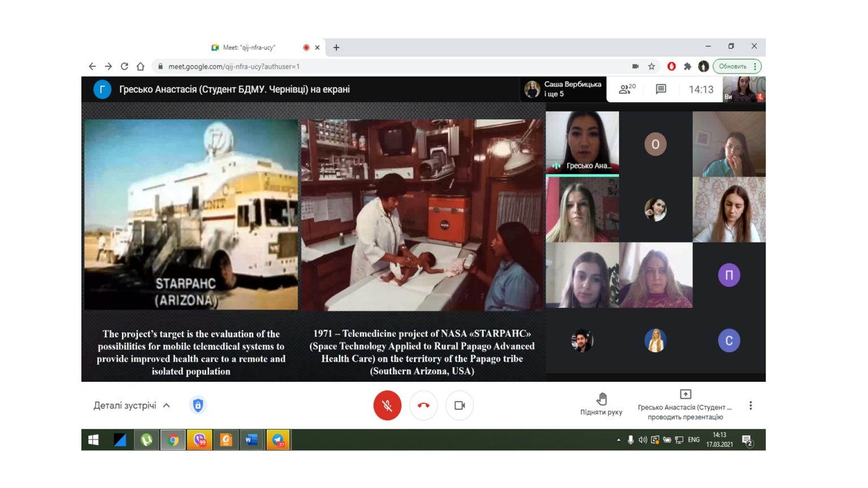Click Підняти руку raise hand
This screenshot has width=868, height=488.
click(601, 404)
